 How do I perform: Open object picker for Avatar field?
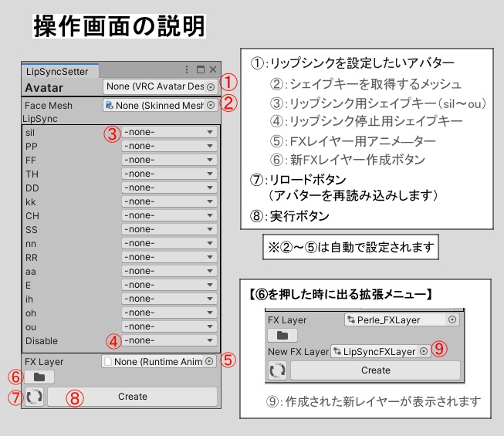(x=211, y=86)
